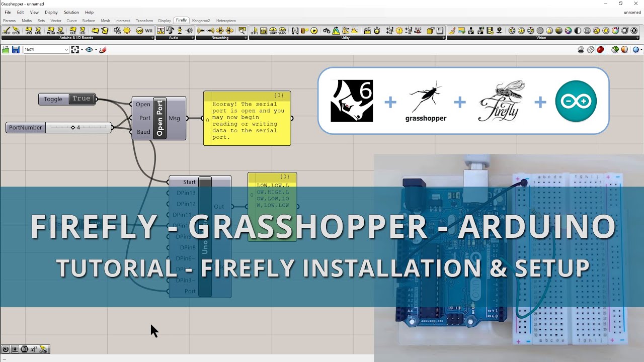Expand the Audio toolbar group plus
Image resolution: width=644 pixels, height=362 pixels.
(193, 38)
